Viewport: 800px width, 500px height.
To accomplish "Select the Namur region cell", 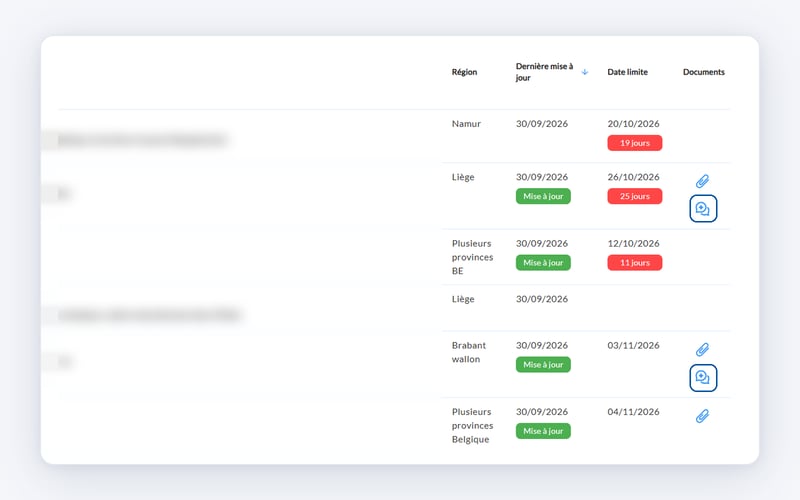I will 466,123.
